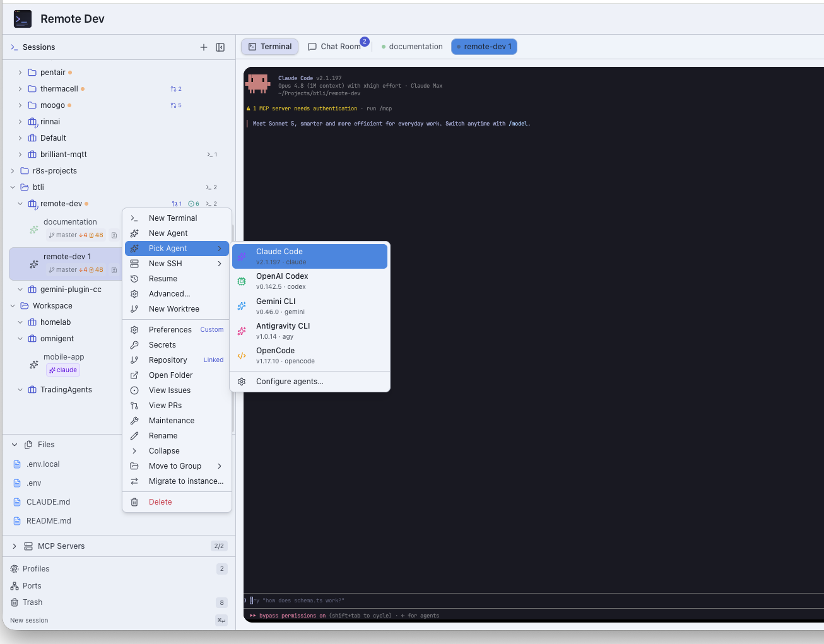Click the add new session plus icon
This screenshot has width=824, height=644.
tap(204, 47)
